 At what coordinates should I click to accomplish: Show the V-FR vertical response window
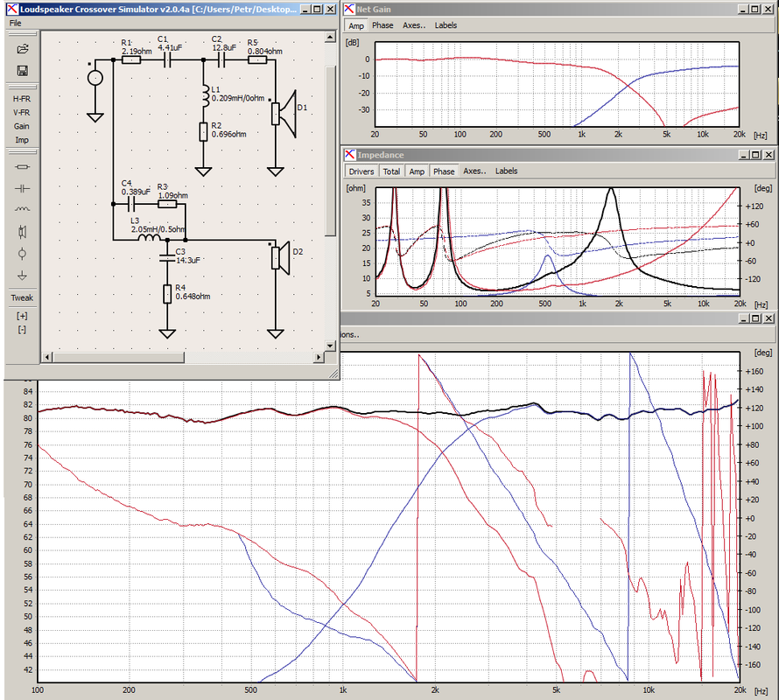click(x=22, y=113)
